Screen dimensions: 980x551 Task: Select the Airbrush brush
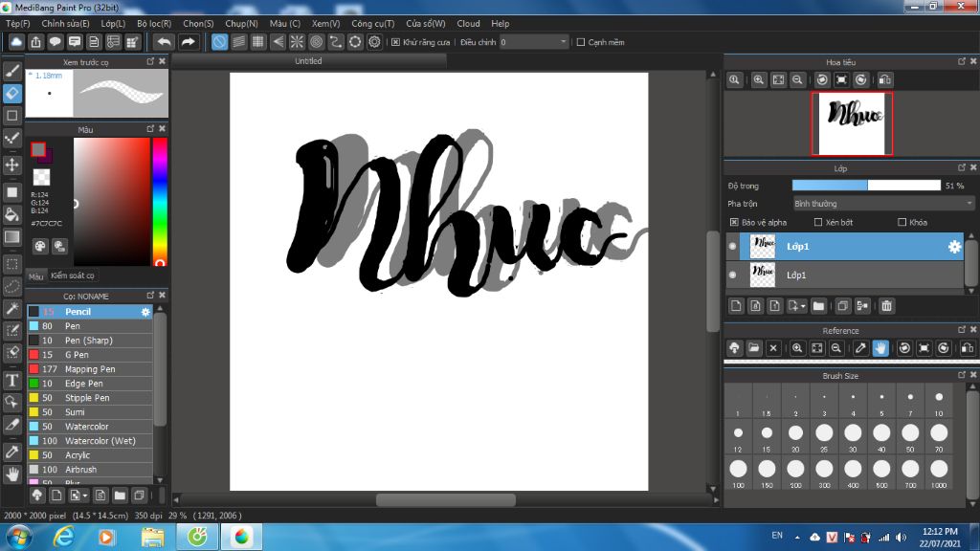(x=90, y=470)
